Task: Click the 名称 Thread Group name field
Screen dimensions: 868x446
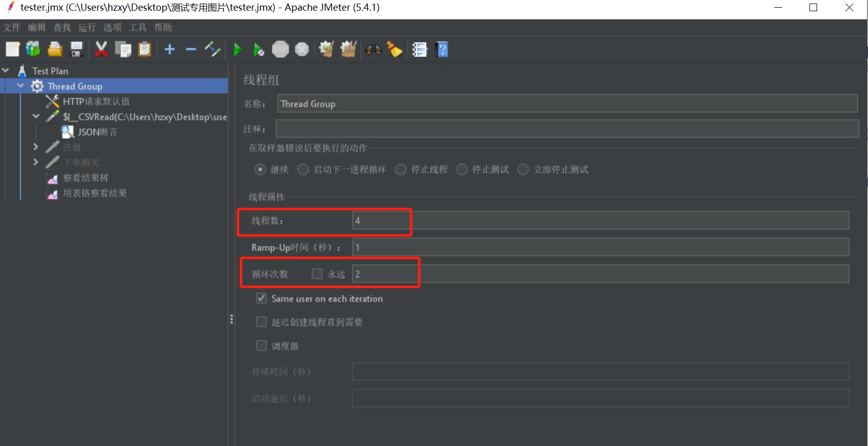Action: coord(567,104)
